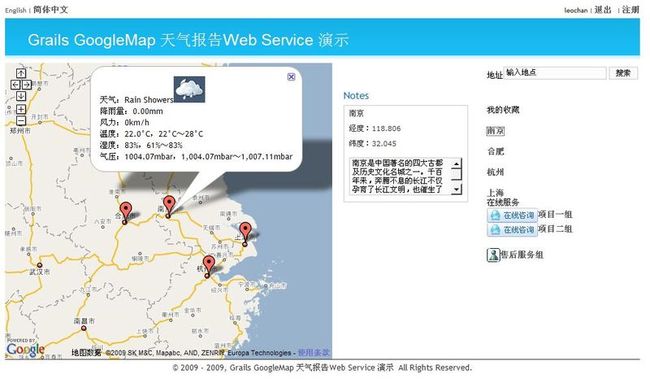Viewport: 650px width, 383px height.
Task: Pan the map down with the arrow button
Action: coord(21,96)
